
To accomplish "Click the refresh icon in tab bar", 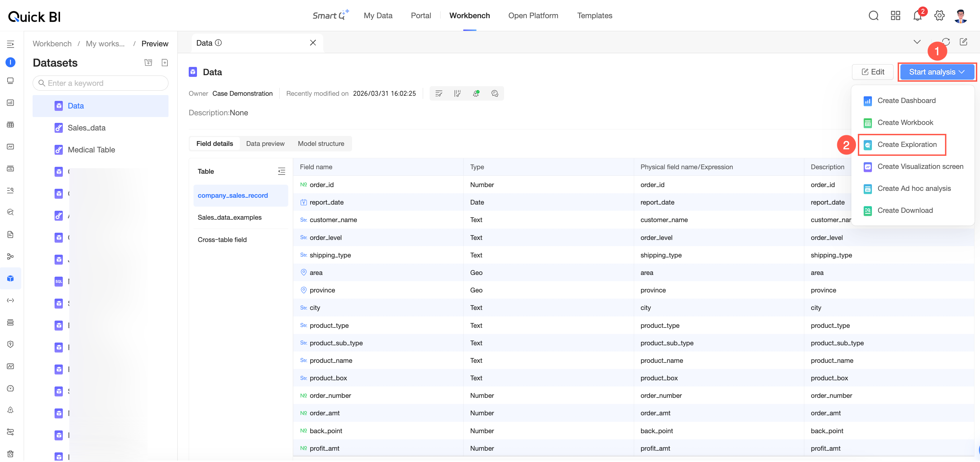I will (946, 42).
